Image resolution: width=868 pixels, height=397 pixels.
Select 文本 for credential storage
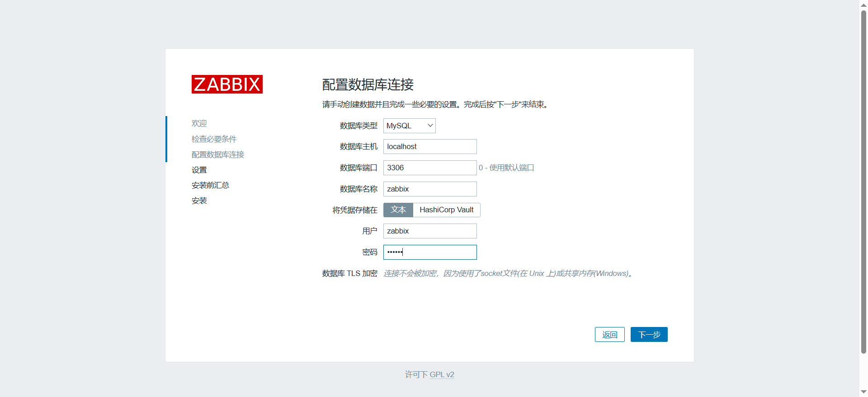tap(398, 210)
